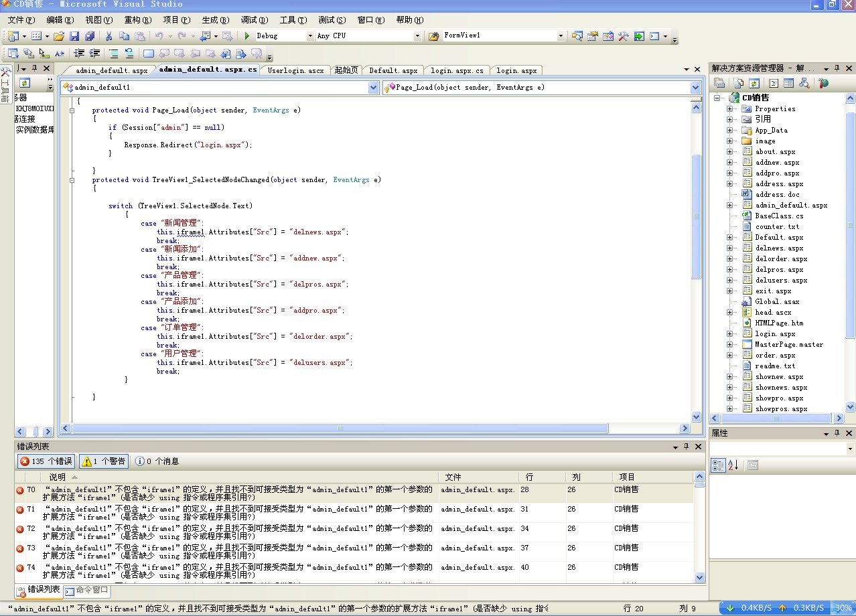Screen dimensions: 856x616
Task: Switch to the 起始页 tab
Action: click(346, 70)
